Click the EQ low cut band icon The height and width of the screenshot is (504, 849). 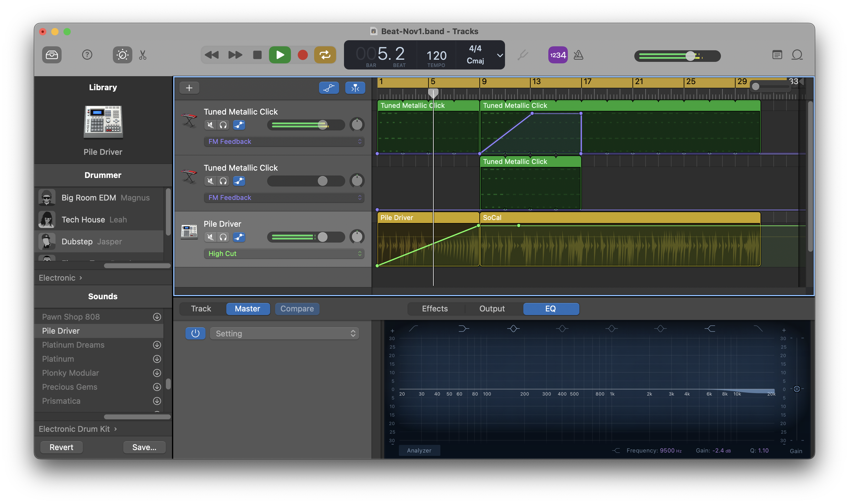coord(413,329)
